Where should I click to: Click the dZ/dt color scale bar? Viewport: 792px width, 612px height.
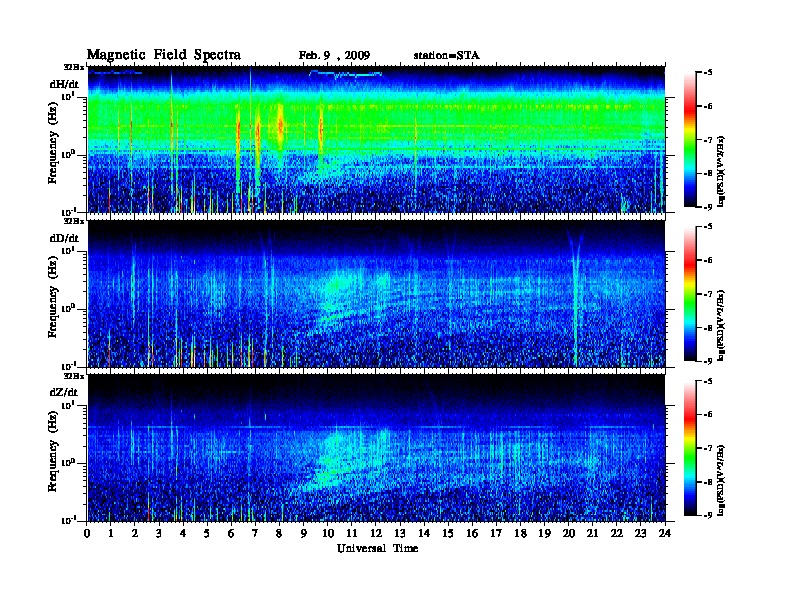click(690, 448)
